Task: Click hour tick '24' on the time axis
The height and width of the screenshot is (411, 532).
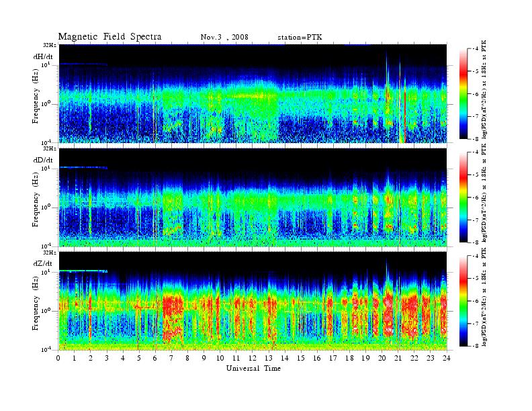Action: (446, 358)
